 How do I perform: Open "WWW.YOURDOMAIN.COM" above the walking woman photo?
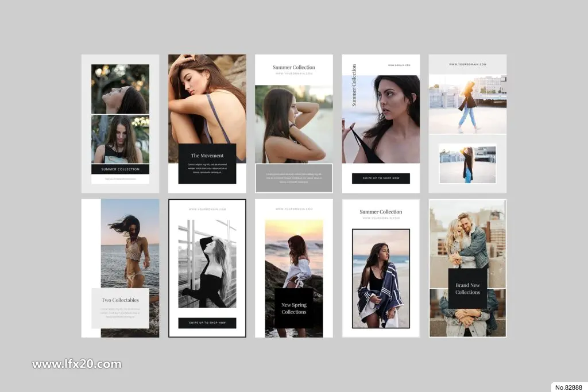pos(467,64)
